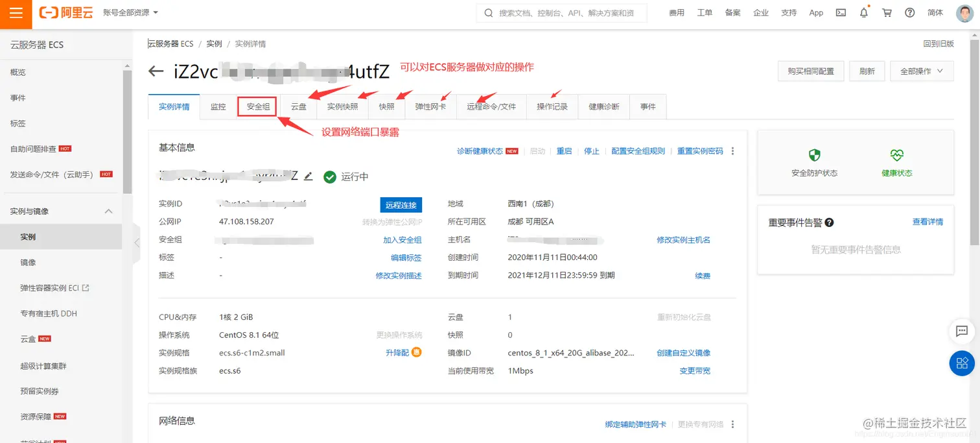The image size is (980, 443).
Task: Collapse the left sidebar handle
Action: (136, 243)
